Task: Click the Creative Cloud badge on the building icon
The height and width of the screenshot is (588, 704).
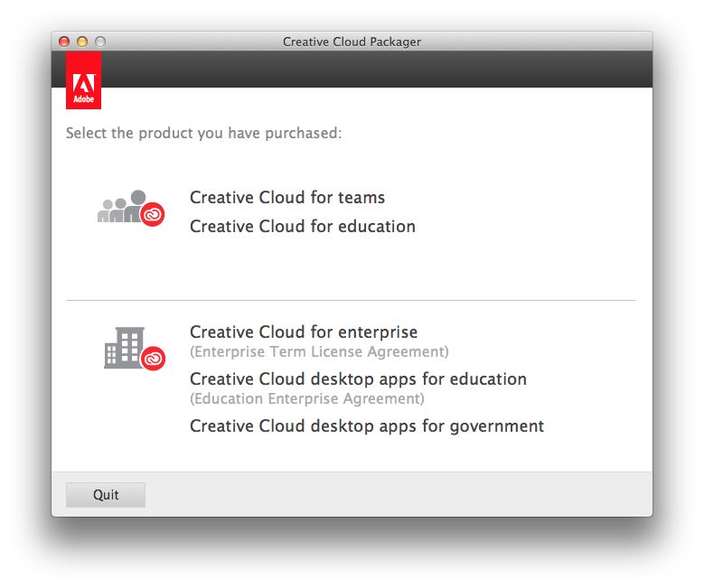Action: click(154, 358)
